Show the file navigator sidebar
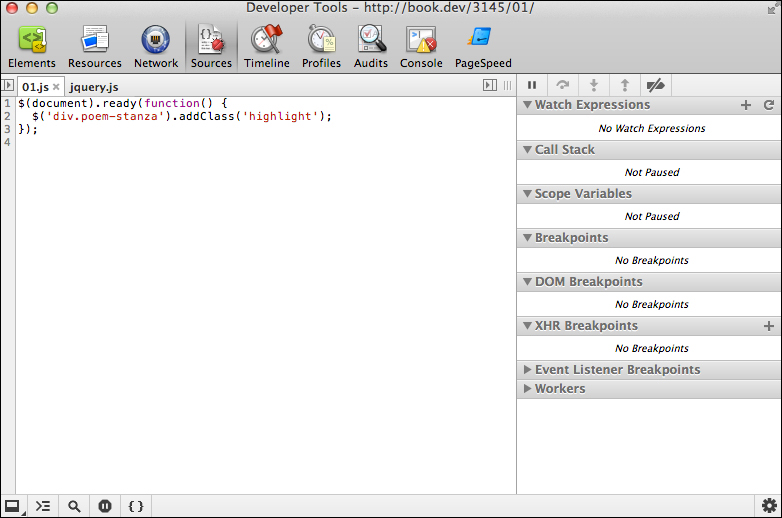782x518 pixels. [7, 86]
